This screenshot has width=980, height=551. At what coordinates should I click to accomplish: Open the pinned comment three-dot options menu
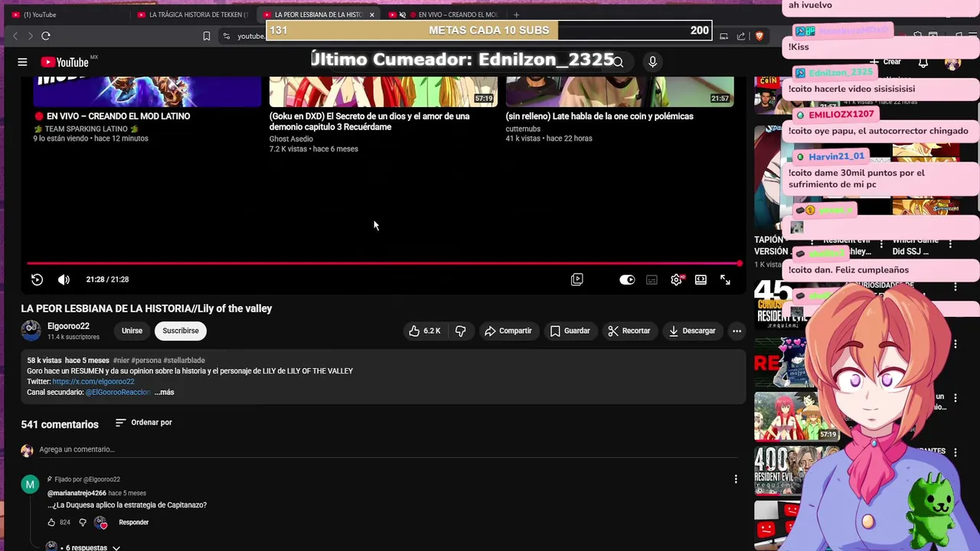click(736, 479)
